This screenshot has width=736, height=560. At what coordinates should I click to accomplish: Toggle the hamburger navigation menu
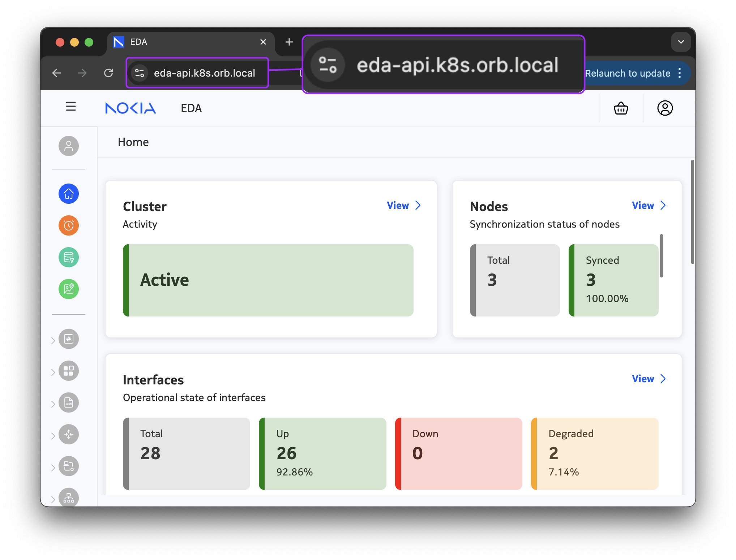coord(70,107)
